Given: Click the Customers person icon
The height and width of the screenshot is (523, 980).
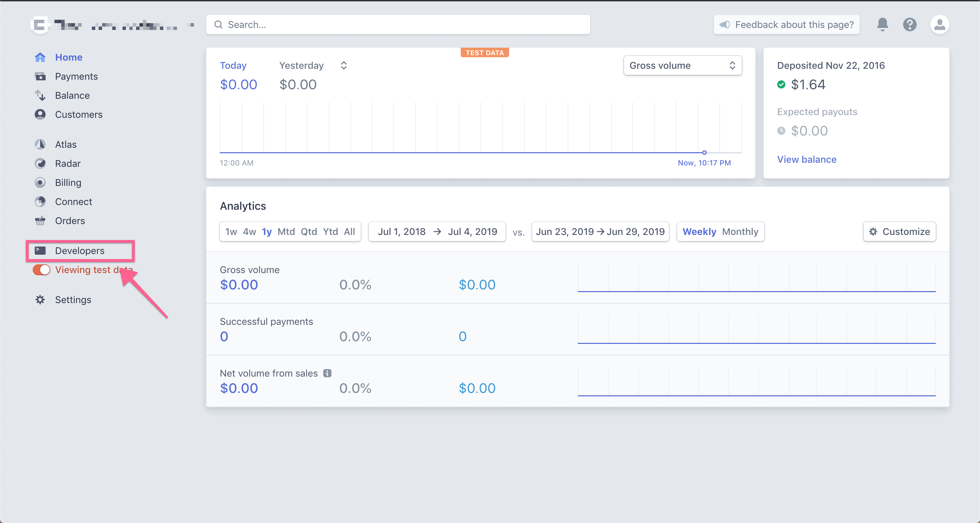Looking at the screenshot, I should 40,114.
